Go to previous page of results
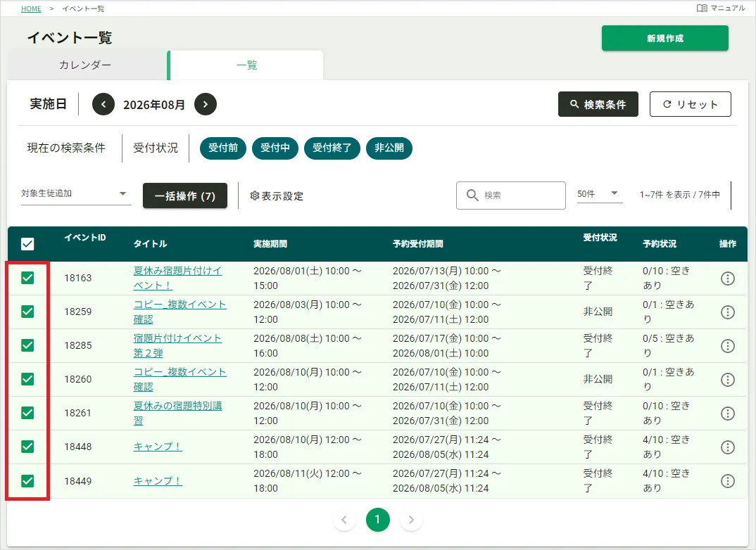This screenshot has width=756, height=550. pos(344,520)
